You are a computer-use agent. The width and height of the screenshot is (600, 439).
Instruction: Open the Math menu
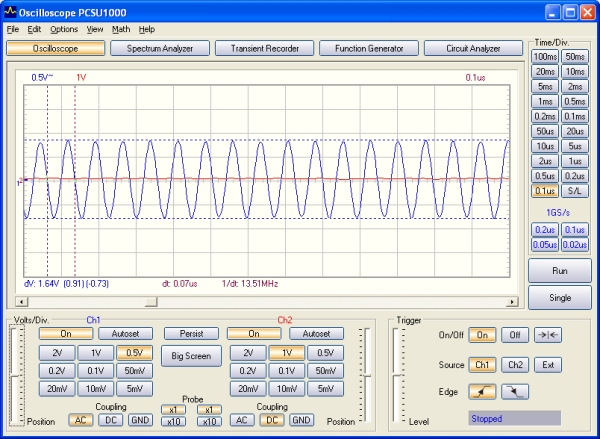[120, 29]
